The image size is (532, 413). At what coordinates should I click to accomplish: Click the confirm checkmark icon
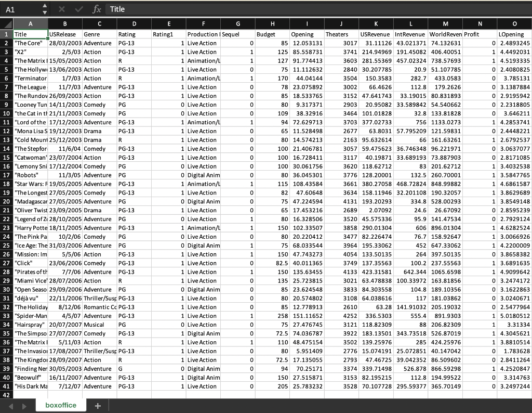click(78, 9)
